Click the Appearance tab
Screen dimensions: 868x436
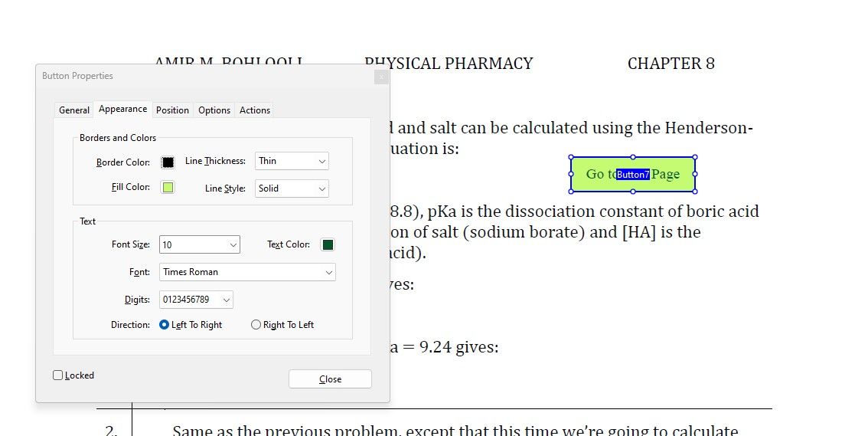tap(122, 110)
